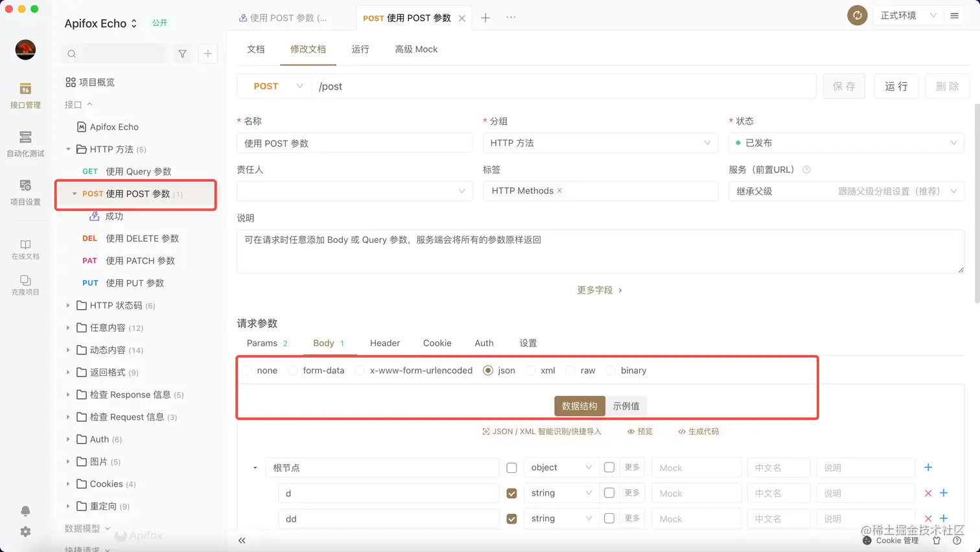This screenshot has width=980, height=552.
Task: Uncheck the required checkbox for field d
Action: click(x=511, y=493)
